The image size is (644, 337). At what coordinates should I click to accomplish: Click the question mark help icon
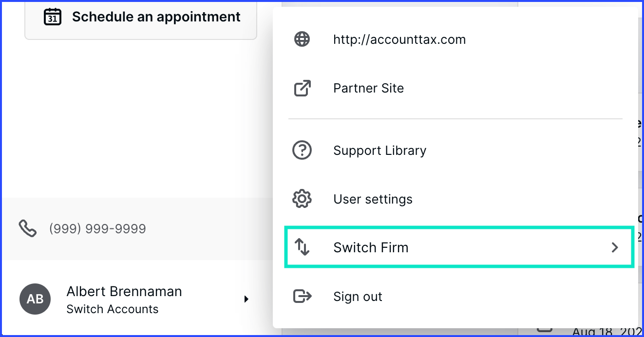coord(302,150)
